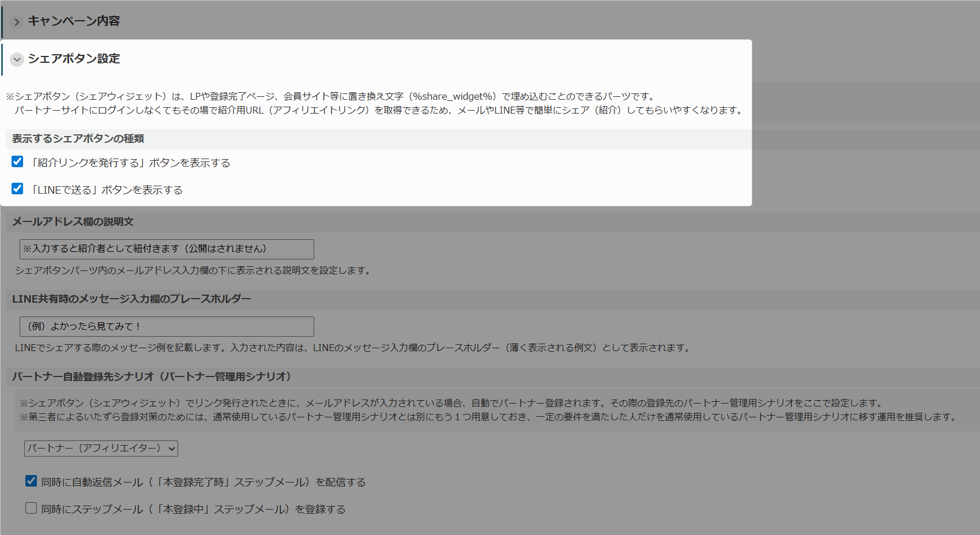
Task: Click the パートナー自動登録先シナリオ section header
Action: tap(152, 377)
